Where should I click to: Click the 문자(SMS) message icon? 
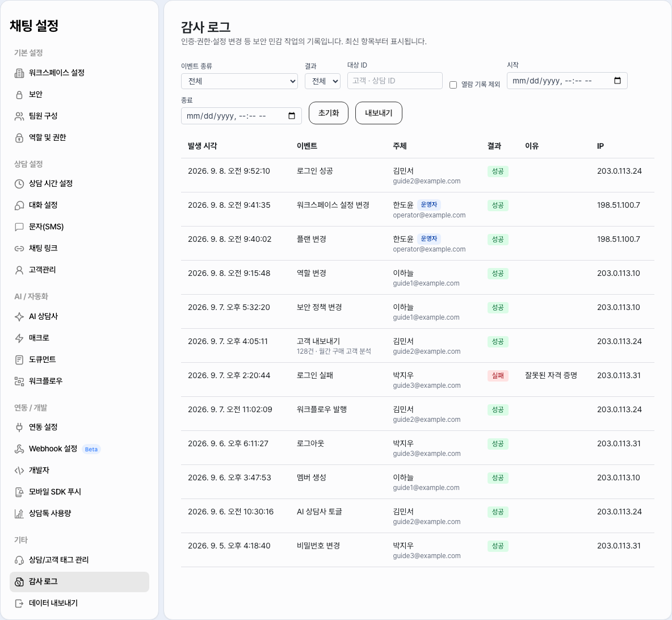click(x=19, y=227)
